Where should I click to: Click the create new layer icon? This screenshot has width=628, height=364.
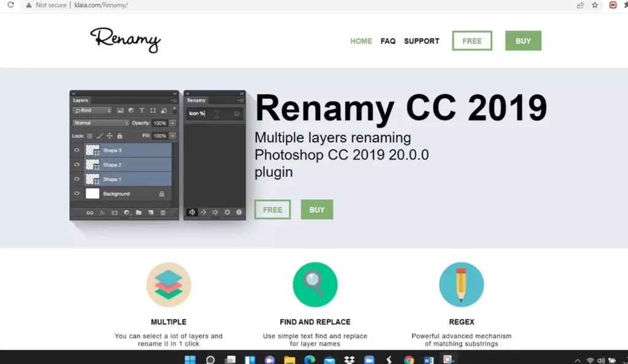tap(151, 213)
